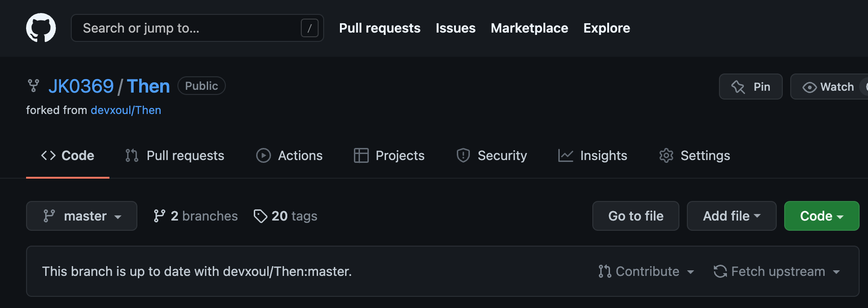Click the pin icon in Pin button
868x308 pixels.
click(738, 87)
